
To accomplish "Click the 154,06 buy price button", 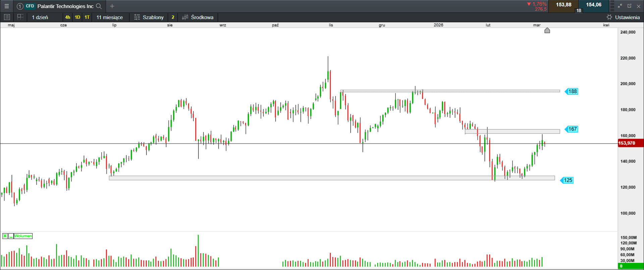I will pos(594,5).
